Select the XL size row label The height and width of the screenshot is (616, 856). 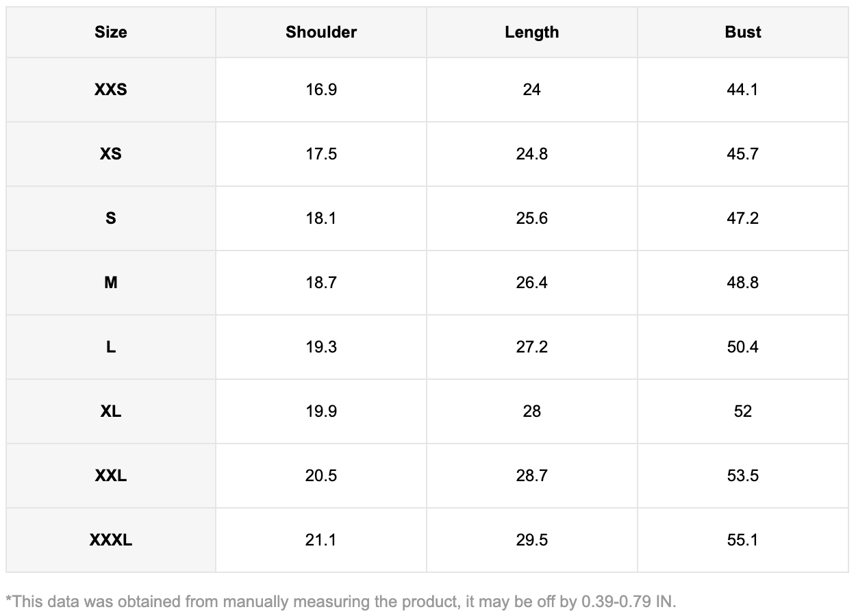point(111,411)
